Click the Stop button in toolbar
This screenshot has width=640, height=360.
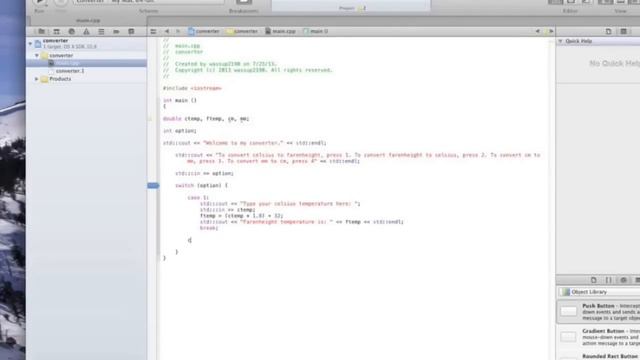61,2
